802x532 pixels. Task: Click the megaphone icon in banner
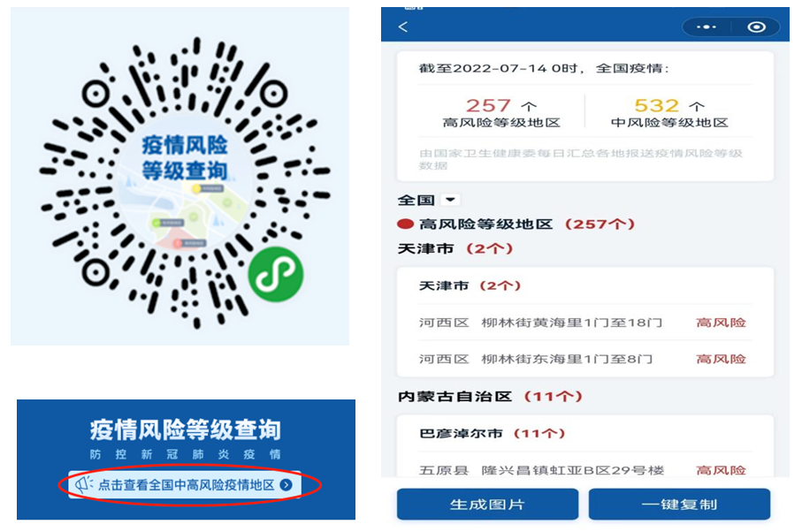[84, 484]
